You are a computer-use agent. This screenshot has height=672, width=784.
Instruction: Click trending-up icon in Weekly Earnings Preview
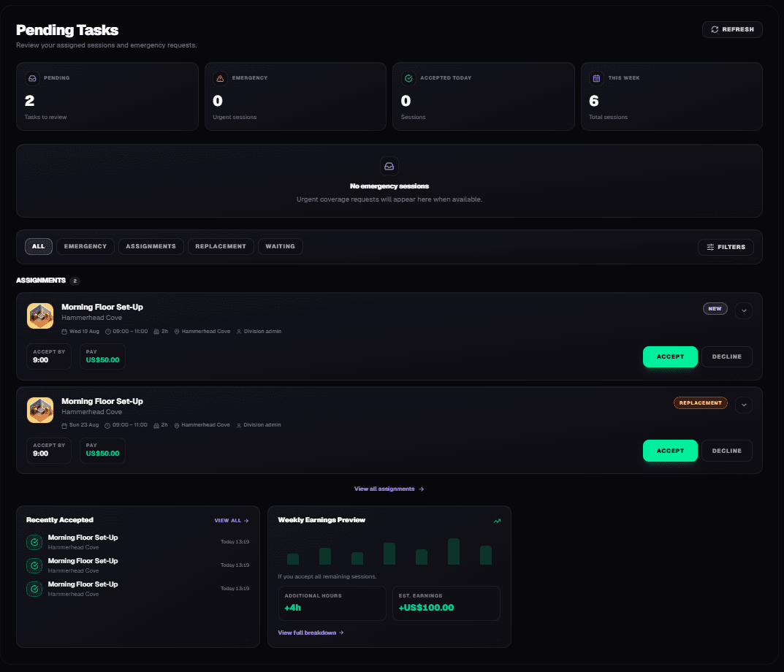tap(497, 521)
